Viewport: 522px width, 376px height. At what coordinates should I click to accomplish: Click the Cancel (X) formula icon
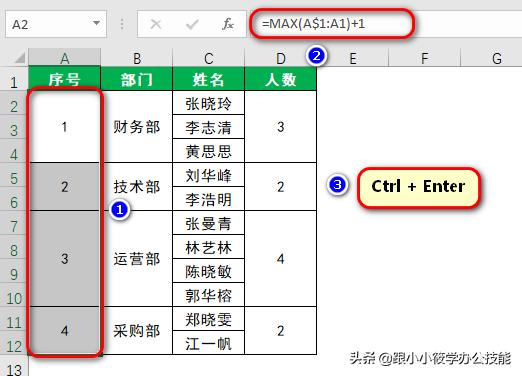(x=156, y=24)
